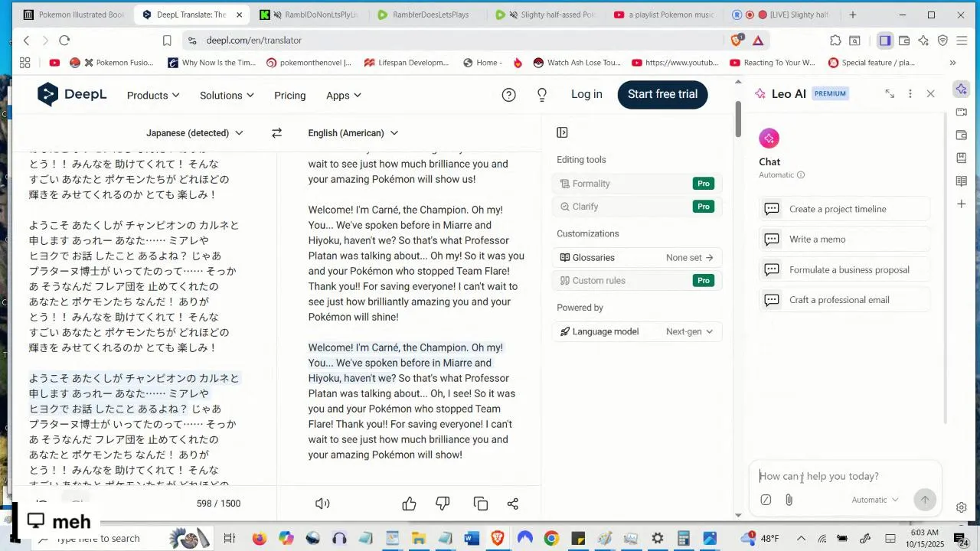Open Windows taskbar search box

[98, 539]
